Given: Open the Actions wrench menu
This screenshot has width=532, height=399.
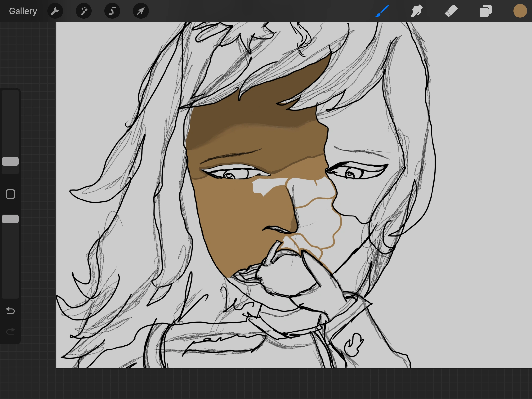Looking at the screenshot, I should tap(55, 11).
